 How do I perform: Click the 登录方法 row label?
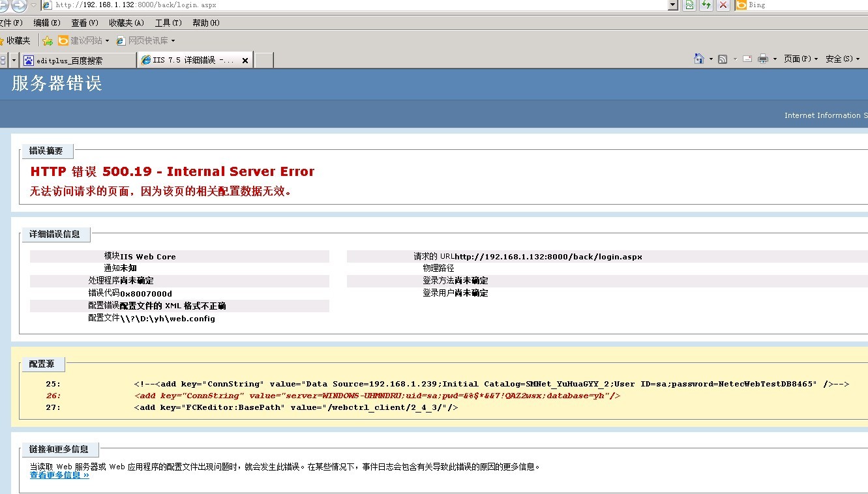(438, 281)
